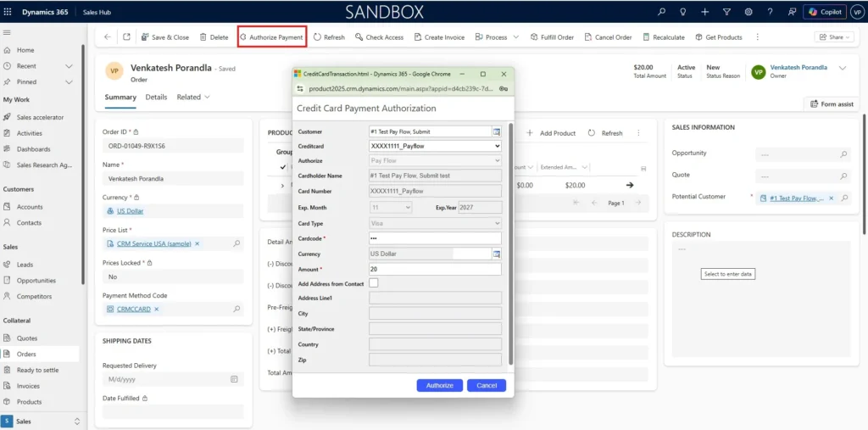Open the settings gear icon
868x430 pixels.
[748, 12]
